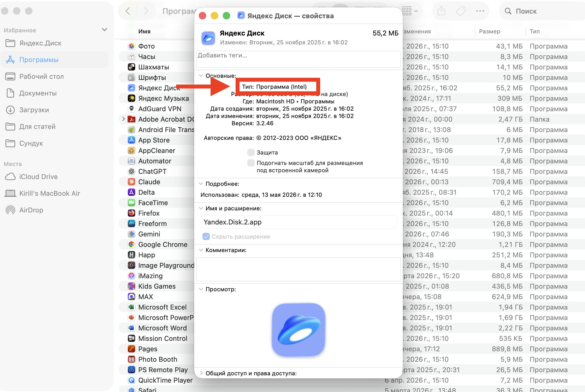This screenshot has height=392, width=585.
Task: Select the Mission Control row
Action: [x=157, y=338]
